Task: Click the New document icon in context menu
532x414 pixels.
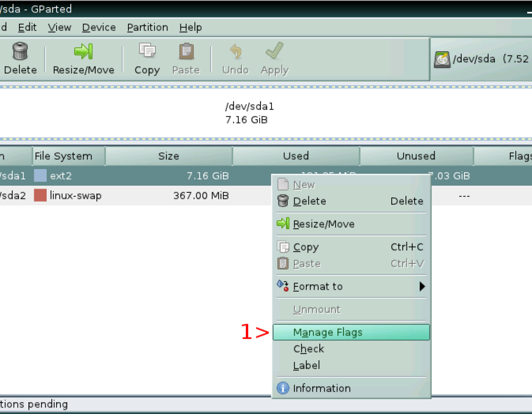Action: coord(283,185)
